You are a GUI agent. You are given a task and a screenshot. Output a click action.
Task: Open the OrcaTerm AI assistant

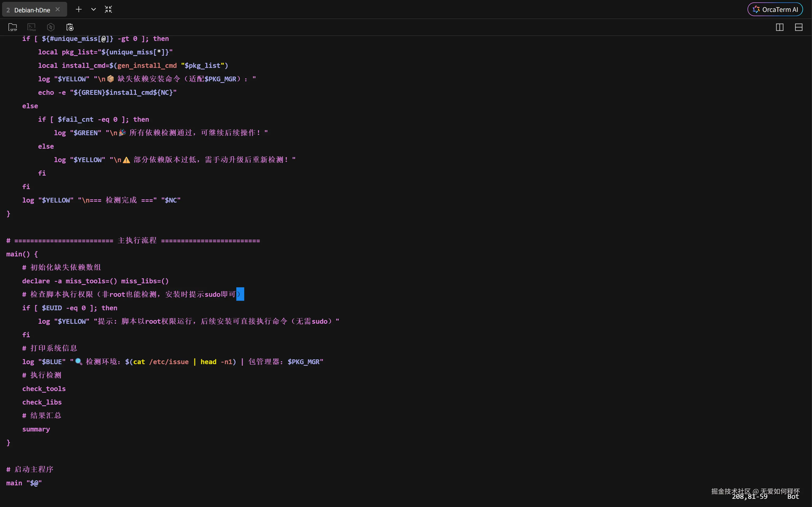pos(775,10)
